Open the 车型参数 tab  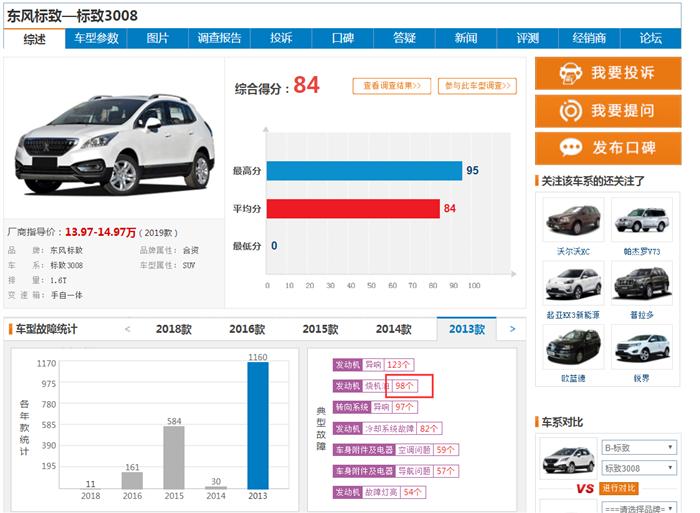click(x=96, y=38)
